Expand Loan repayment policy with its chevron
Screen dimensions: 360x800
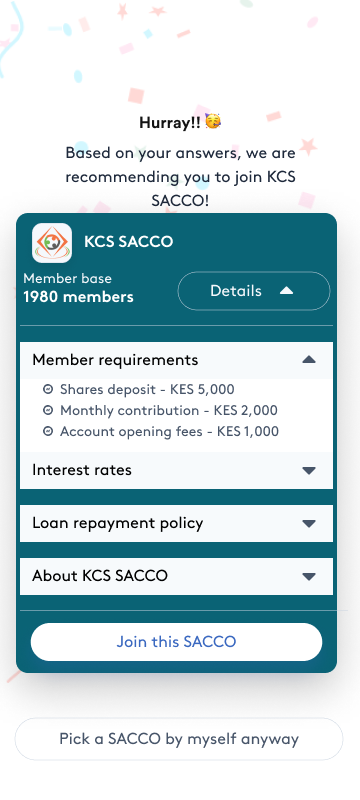pyautogui.click(x=309, y=523)
